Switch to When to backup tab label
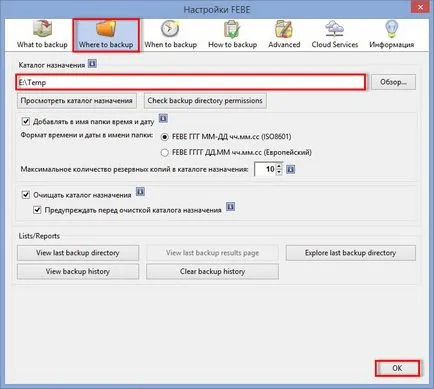Viewport: 434px width, 389px height. pyautogui.click(x=170, y=45)
